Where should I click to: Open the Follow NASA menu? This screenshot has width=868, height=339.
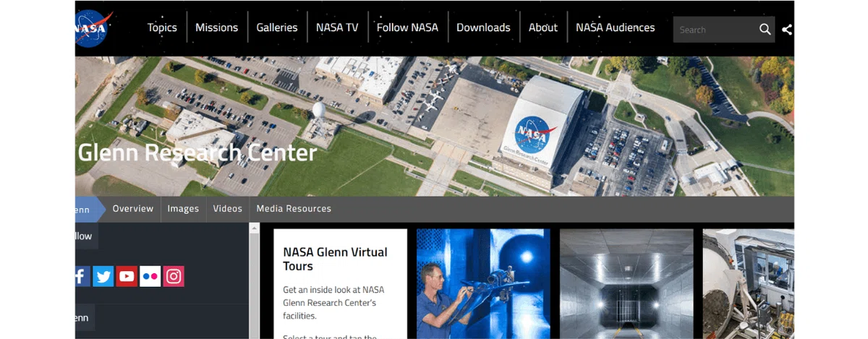coord(407,27)
